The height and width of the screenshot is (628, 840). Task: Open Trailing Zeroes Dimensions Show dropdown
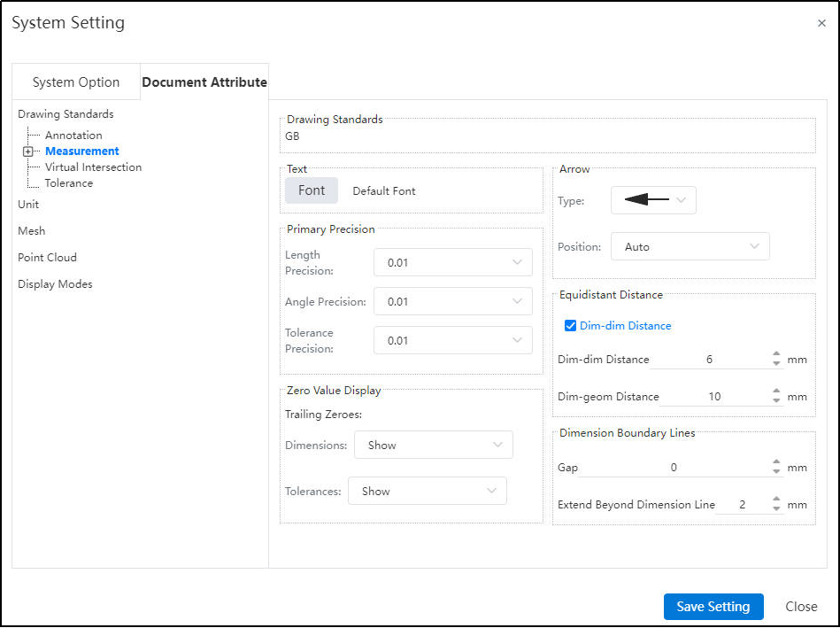click(434, 446)
